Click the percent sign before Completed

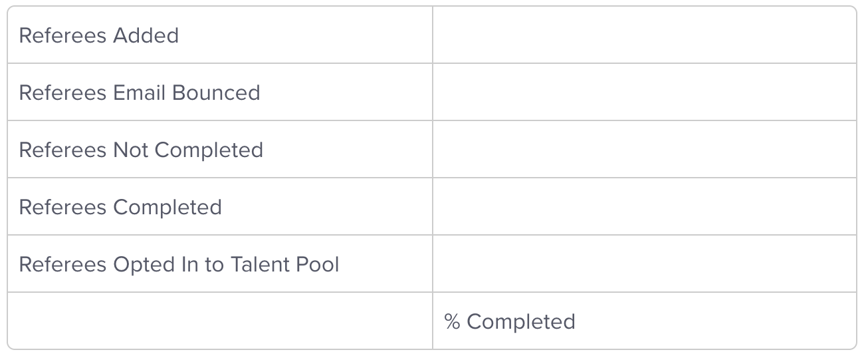(452, 321)
